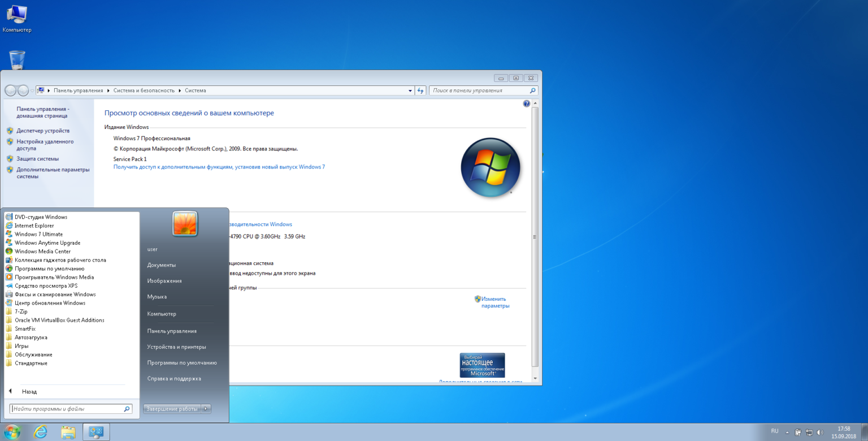This screenshot has width=868, height=441.
Task: Open Музыка in the Start menu
Action: tap(157, 297)
